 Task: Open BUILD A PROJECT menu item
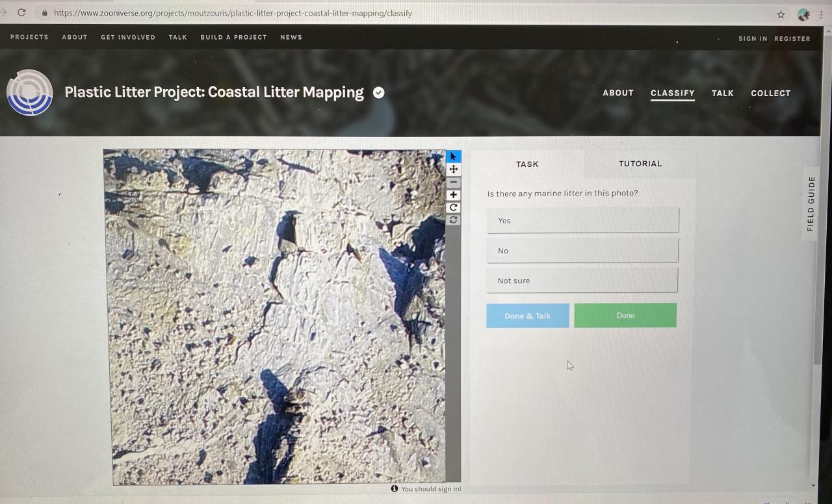234,37
